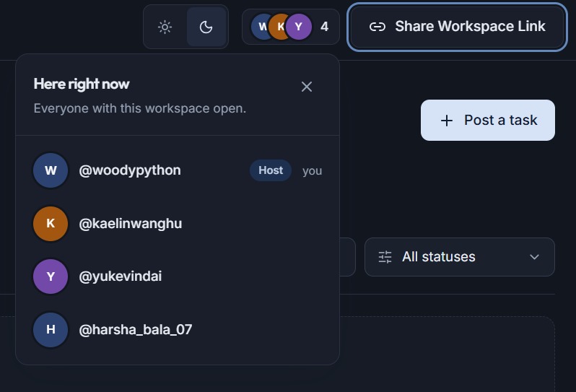Close the Here right now panel

(x=307, y=87)
